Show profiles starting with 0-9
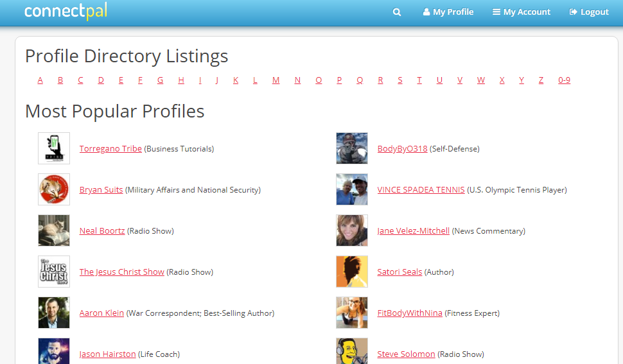The height and width of the screenshot is (364, 623). point(564,80)
